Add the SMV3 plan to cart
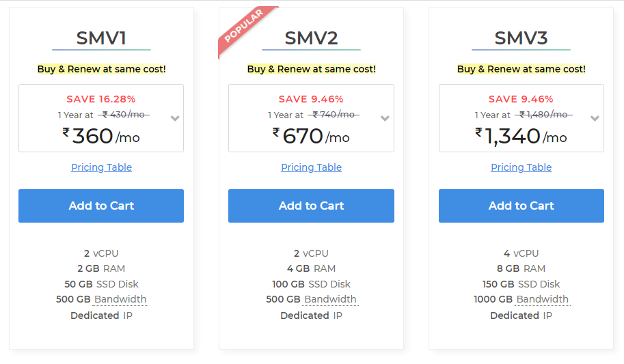 pos(521,206)
